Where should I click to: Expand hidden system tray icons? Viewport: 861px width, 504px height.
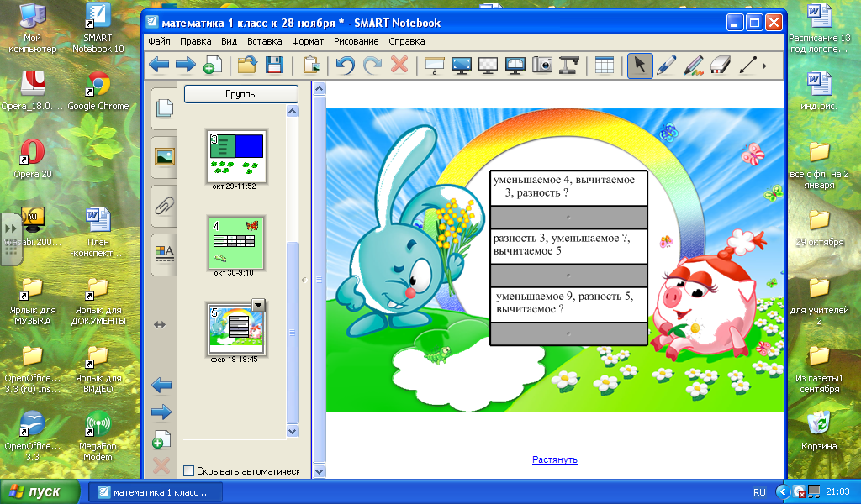point(783,492)
